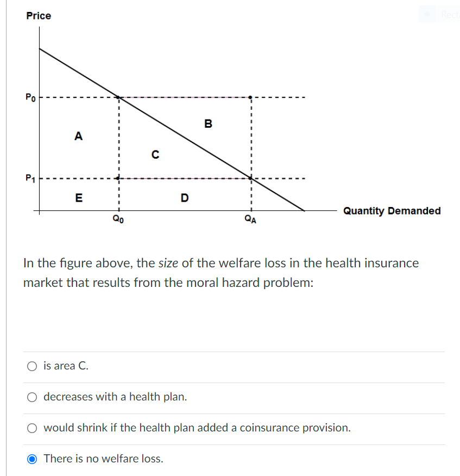The image size is (460, 476).
Task: Click label E in the figure
Action: tap(79, 198)
